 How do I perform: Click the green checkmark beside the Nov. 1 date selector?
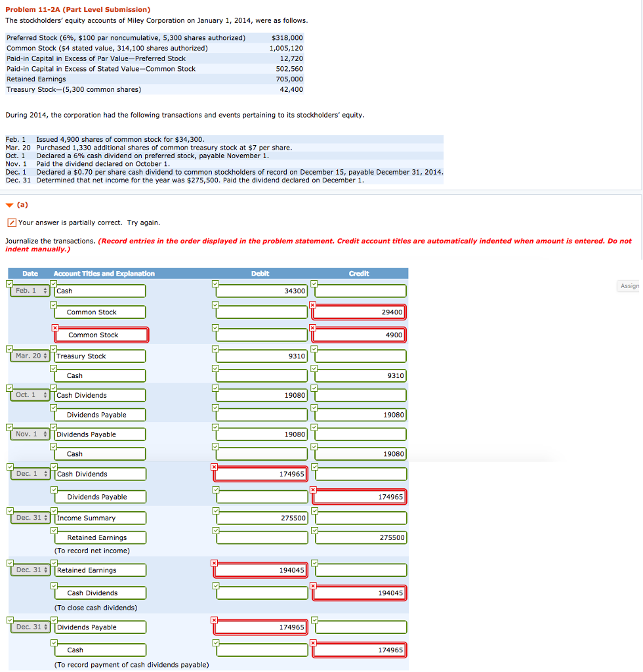point(9,427)
